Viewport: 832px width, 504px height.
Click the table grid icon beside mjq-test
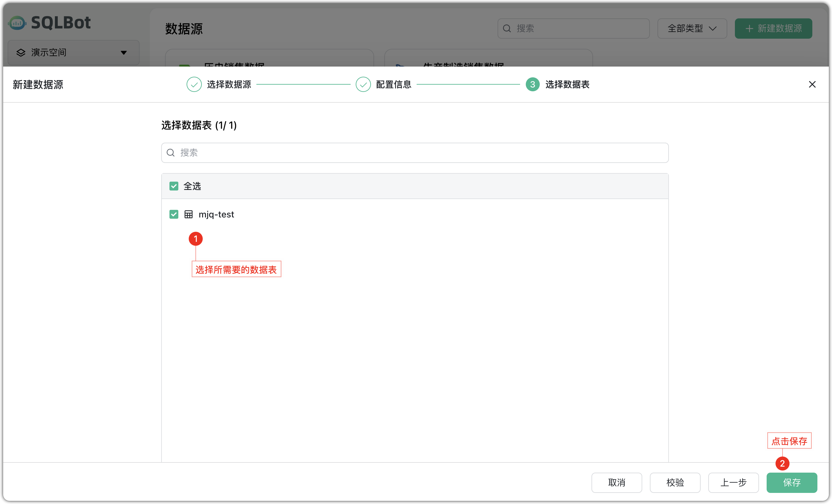coord(188,214)
